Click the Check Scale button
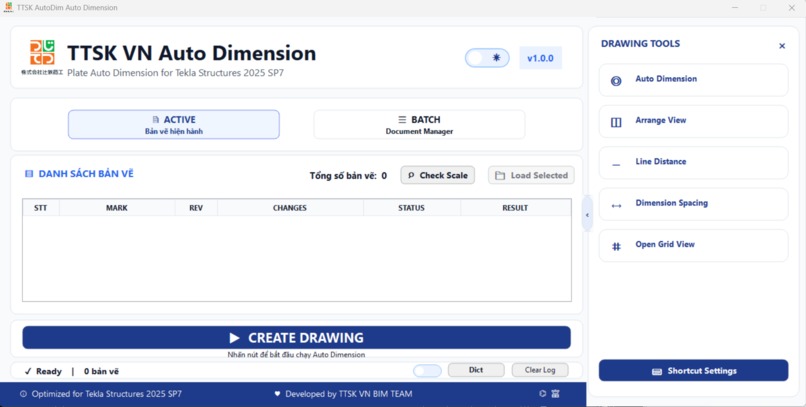The width and height of the screenshot is (806, 407). coord(437,175)
